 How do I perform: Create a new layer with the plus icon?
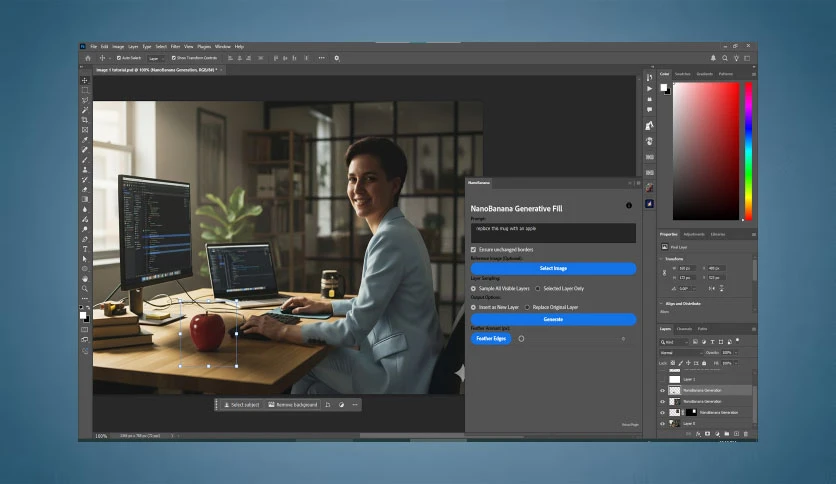(x=736, y=434)
